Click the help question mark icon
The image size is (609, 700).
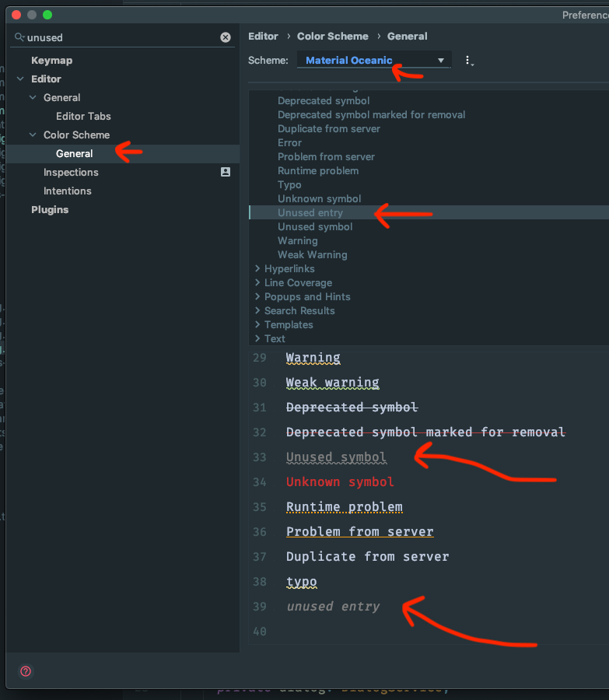tap(26, 671)
